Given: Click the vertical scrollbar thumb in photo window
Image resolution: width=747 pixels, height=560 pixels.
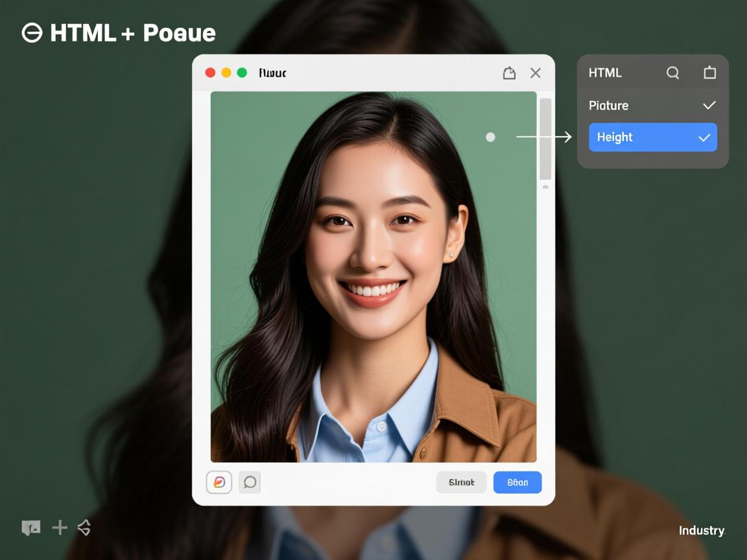Looking at the screenshot, I should click(545, 139).
